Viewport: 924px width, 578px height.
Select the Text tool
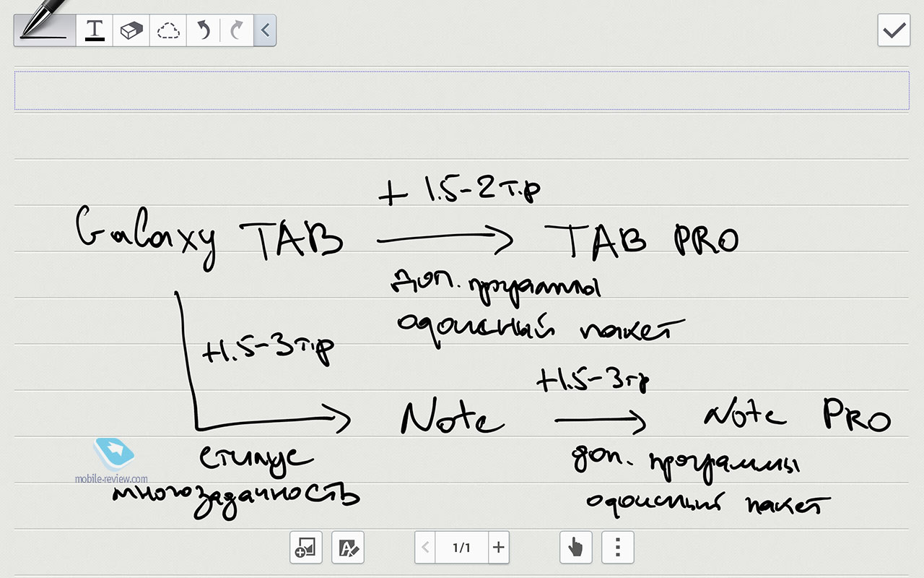(95, 30)
